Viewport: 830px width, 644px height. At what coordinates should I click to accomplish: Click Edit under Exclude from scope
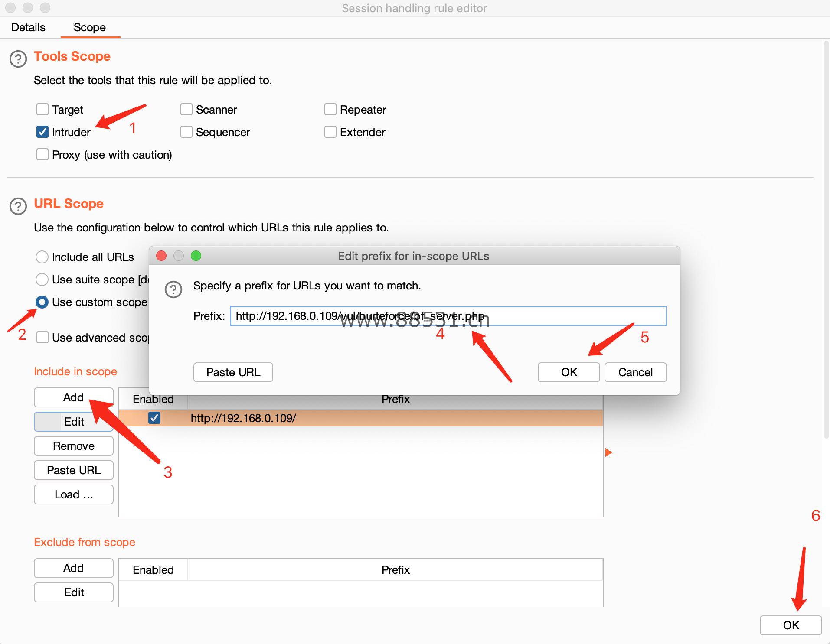pos(74,592)
